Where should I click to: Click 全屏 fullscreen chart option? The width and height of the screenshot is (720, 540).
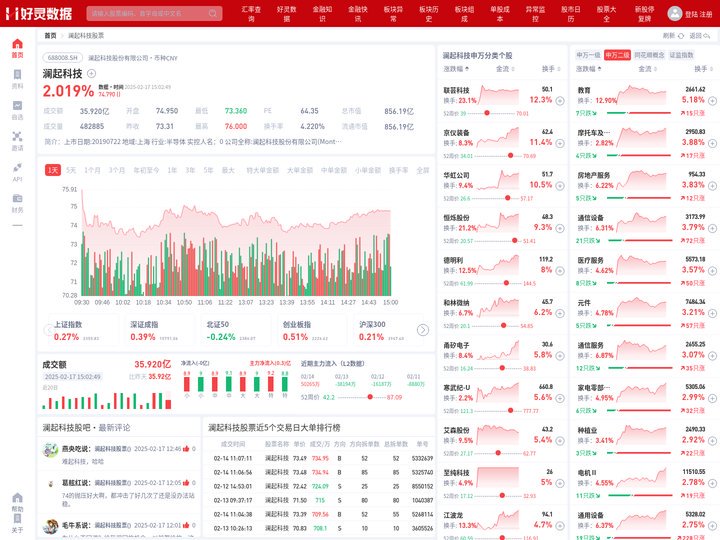point(423,170)
